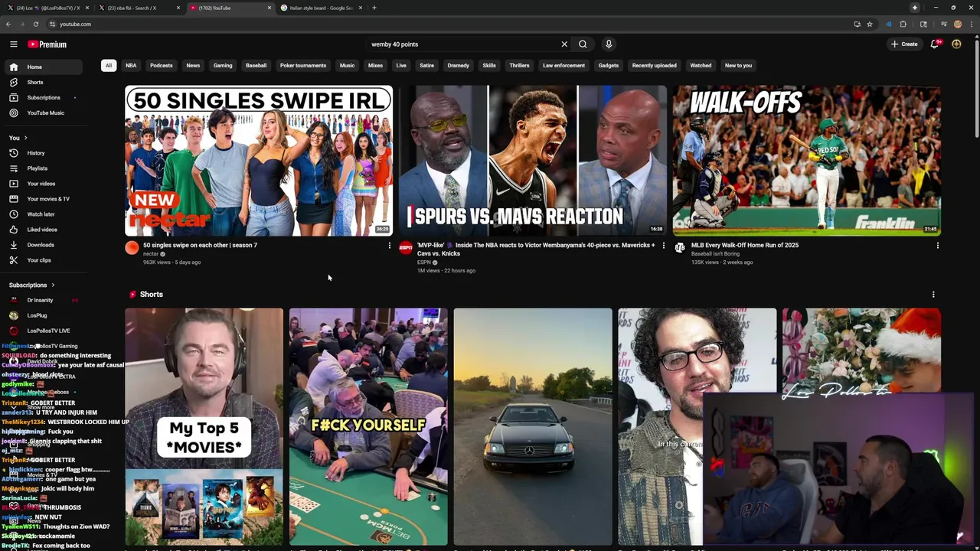Reload the page in the browser
The image size is (980, 551).
(x=36, y=24)
